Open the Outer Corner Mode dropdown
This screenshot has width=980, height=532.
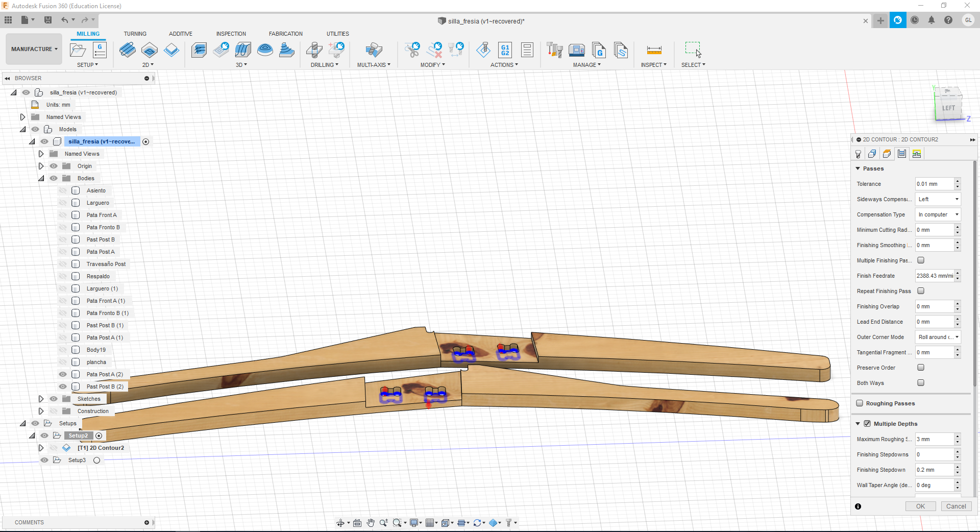(938, 337)
